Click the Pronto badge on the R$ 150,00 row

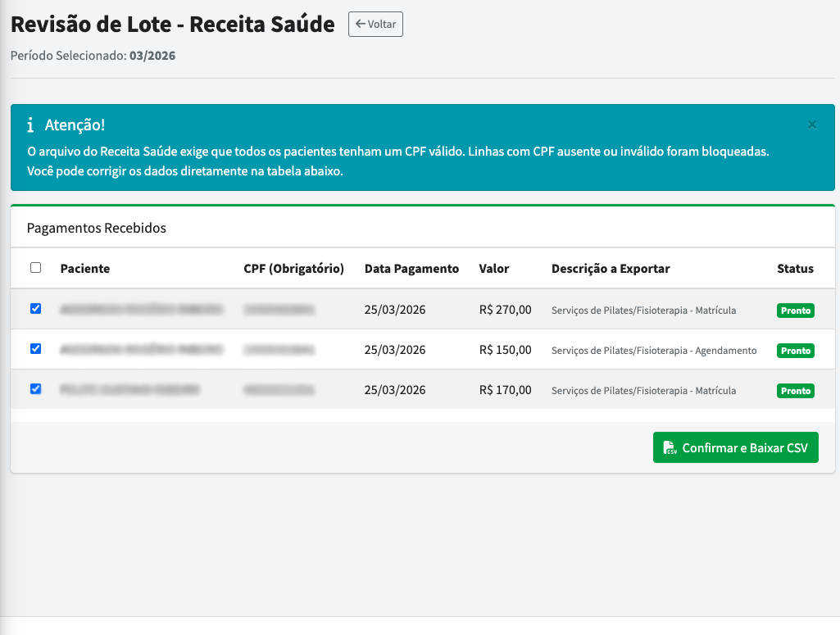pos(795,351)
